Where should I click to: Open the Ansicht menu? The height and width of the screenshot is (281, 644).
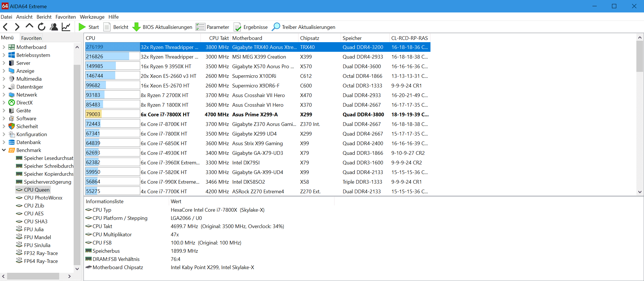coord(24,17)
